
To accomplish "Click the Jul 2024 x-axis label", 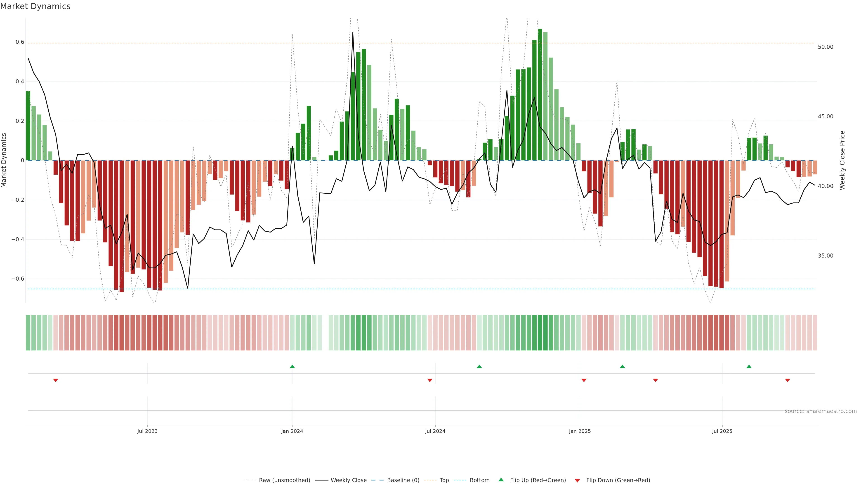I will pos(435,432).
